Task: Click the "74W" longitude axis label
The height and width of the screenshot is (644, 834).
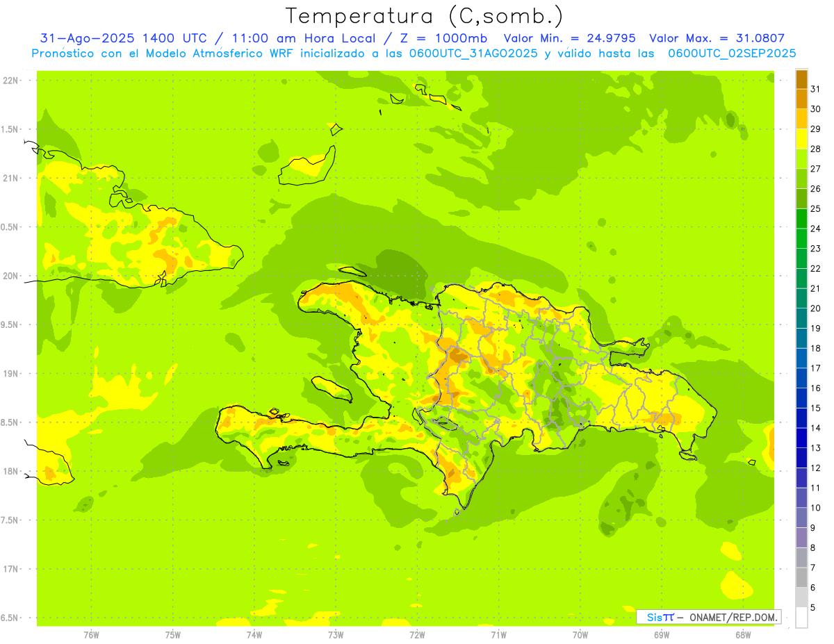Action: (254, 634)
